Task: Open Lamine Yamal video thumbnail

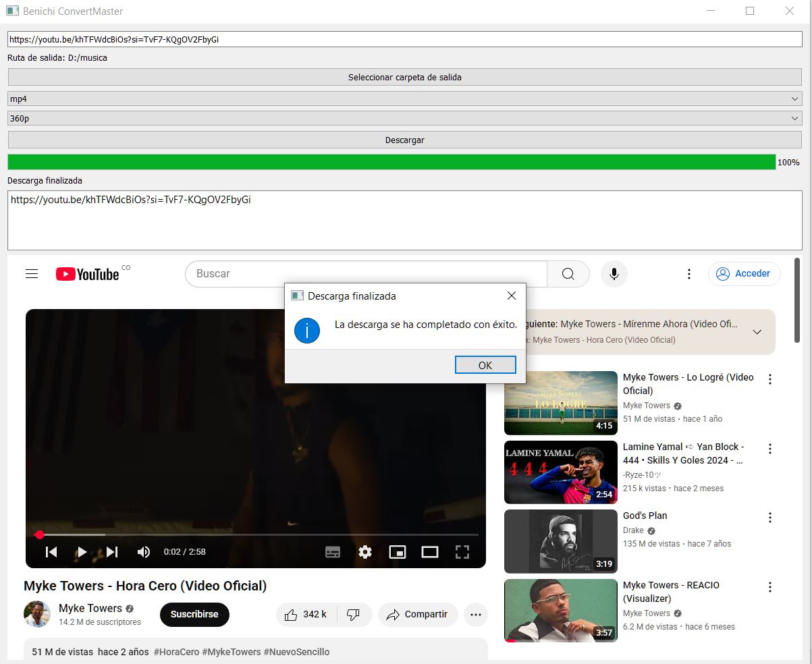Action: (x=560, y=472)
